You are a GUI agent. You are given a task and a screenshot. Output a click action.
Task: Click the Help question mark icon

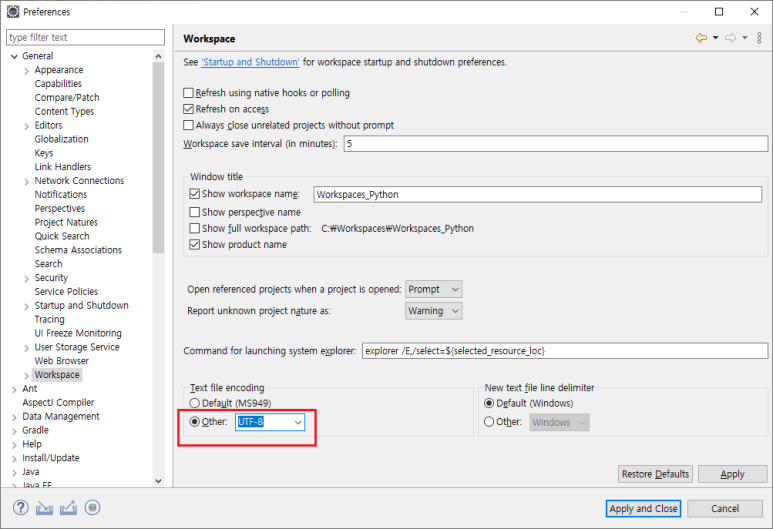point(21,507)
